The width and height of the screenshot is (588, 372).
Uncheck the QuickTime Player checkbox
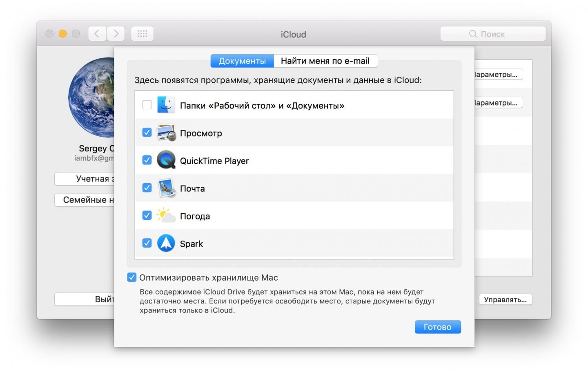pos(147,160)
